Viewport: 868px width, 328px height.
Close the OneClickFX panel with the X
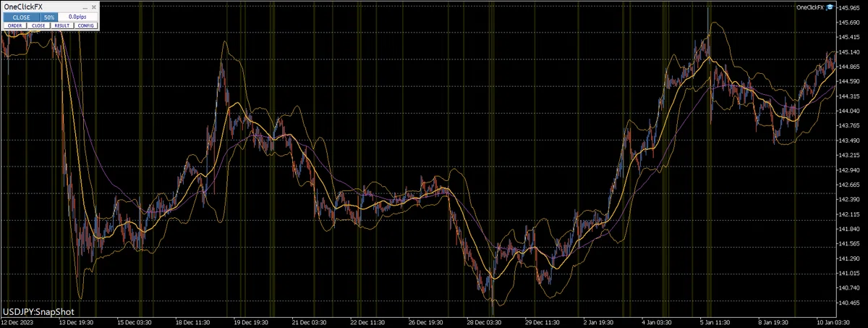94,7
